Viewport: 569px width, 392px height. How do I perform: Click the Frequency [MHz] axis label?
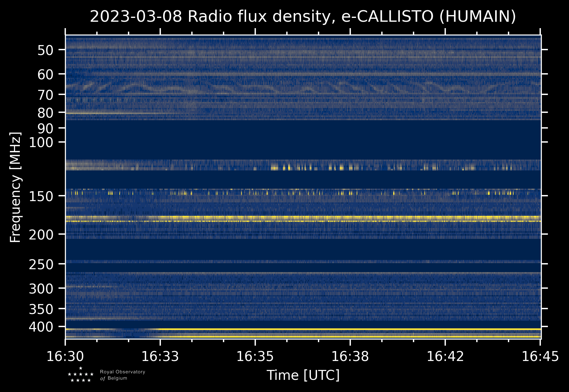(15, 187)
